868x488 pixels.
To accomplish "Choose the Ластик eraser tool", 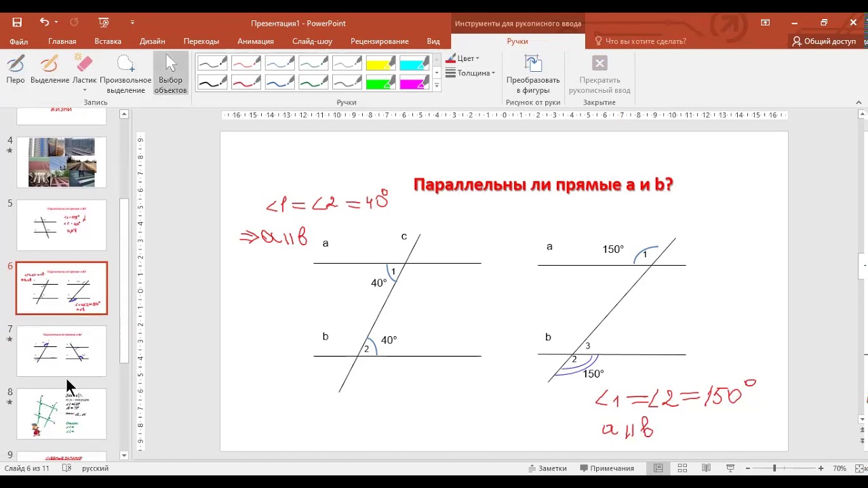I will click(84, 66).
